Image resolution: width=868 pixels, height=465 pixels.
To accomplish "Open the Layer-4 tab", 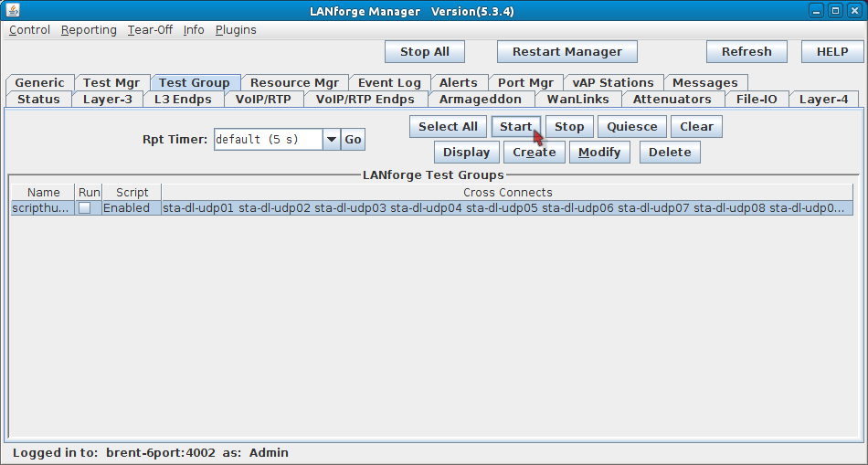I will 824,99.
